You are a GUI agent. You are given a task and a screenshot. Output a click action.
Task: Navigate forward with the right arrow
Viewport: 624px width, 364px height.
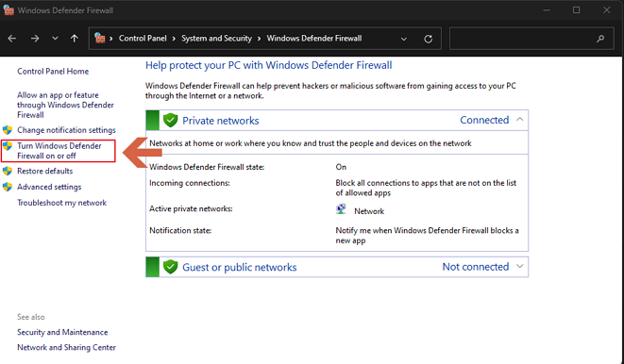pyautogui.click(x=35, y=39)
